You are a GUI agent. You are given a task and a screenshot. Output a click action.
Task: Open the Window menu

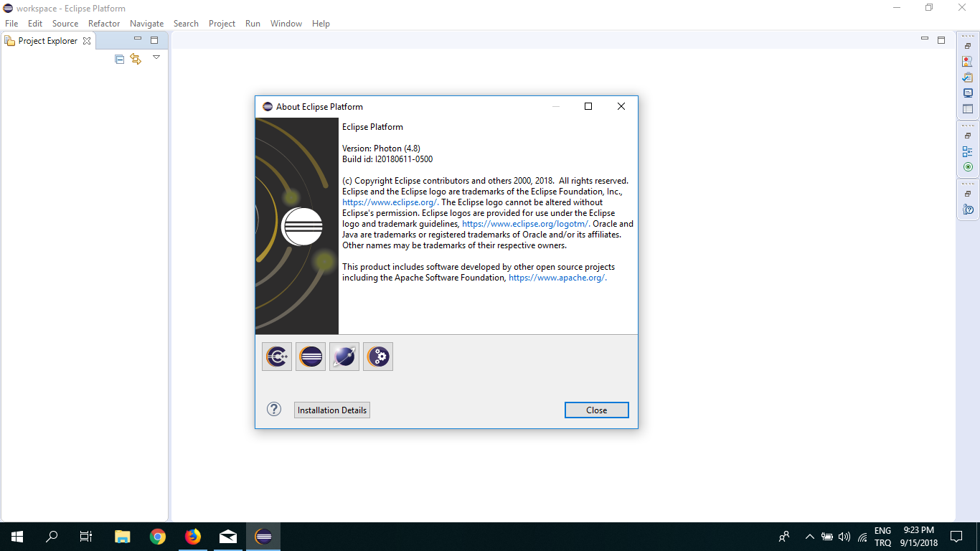[286, 24]
